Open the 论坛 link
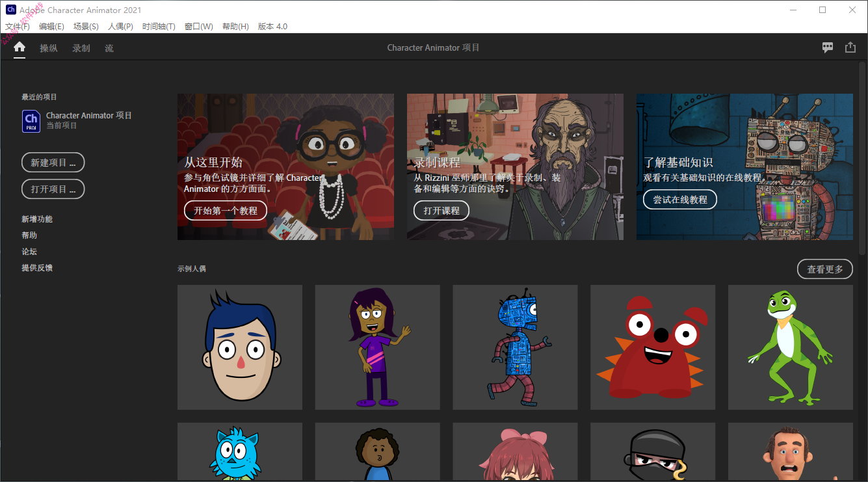 click(29, 252)
